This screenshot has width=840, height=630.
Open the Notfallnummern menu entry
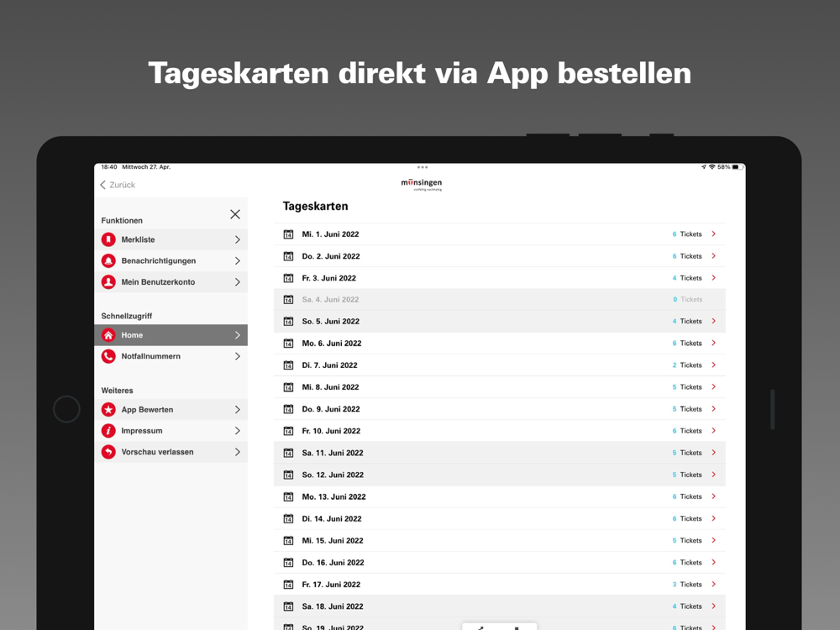pos(171,356)
